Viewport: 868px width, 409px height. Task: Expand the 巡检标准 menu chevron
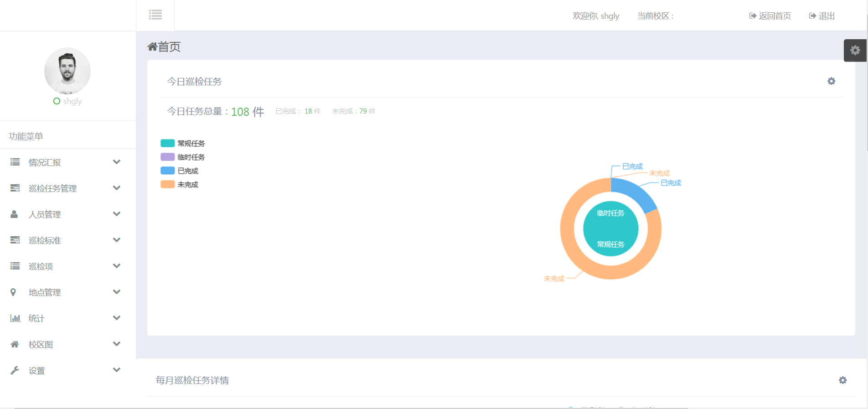[117, 240]
